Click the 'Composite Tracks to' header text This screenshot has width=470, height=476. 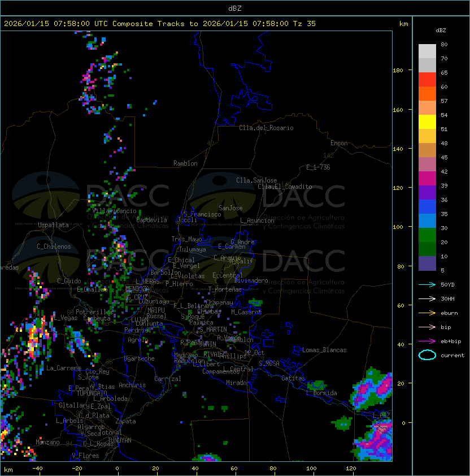155,24
